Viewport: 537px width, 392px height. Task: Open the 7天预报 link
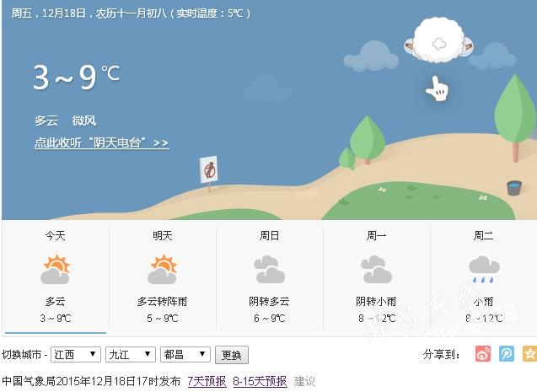pos(207,381)
